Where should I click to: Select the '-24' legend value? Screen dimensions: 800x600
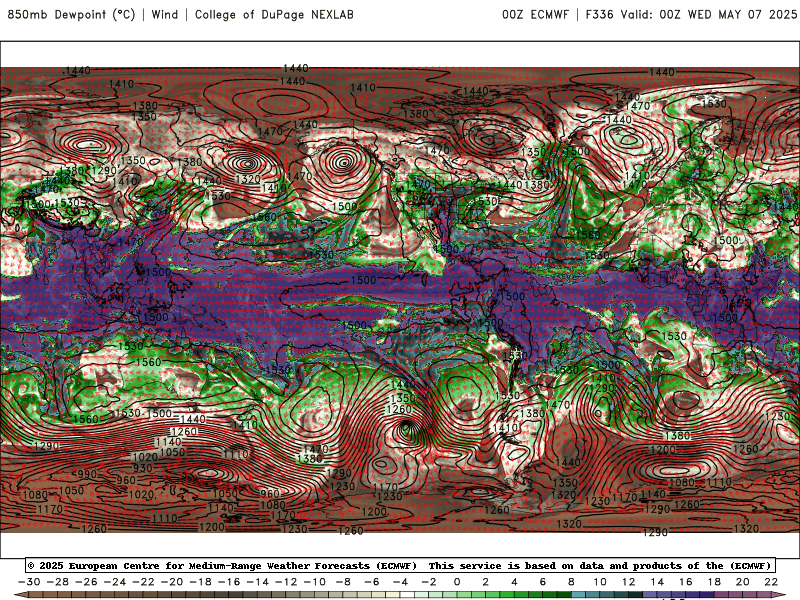(115, 582)
